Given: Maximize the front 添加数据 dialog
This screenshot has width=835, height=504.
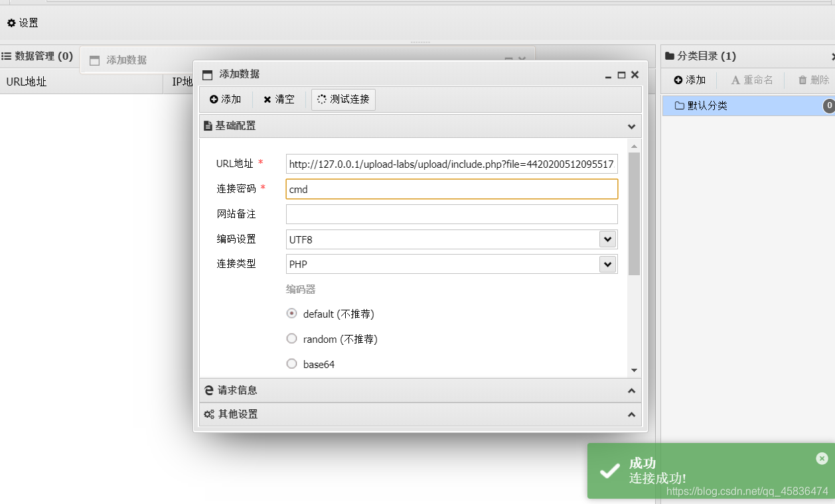Looking at the screenshot, I should pyautogui.click(x=621, y=76).
